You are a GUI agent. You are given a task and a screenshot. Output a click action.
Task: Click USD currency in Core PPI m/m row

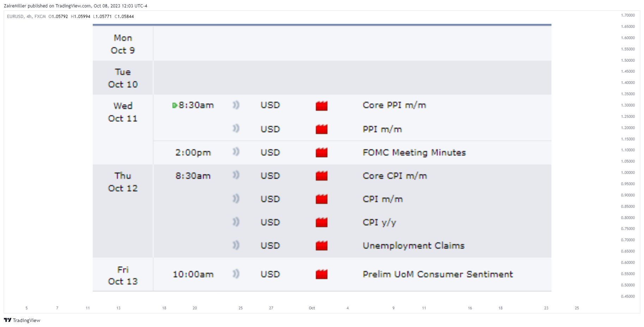[x=270, y=105]
